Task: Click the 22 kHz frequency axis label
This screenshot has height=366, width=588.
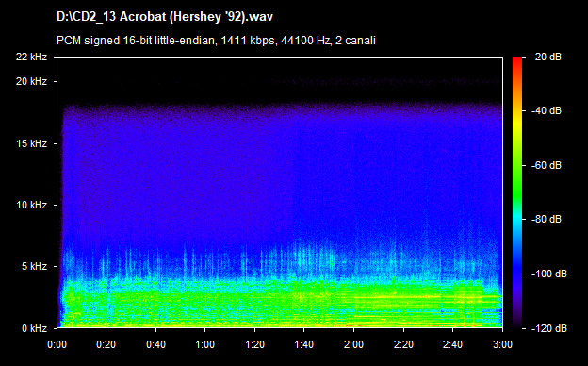Action: click(31, 57)
